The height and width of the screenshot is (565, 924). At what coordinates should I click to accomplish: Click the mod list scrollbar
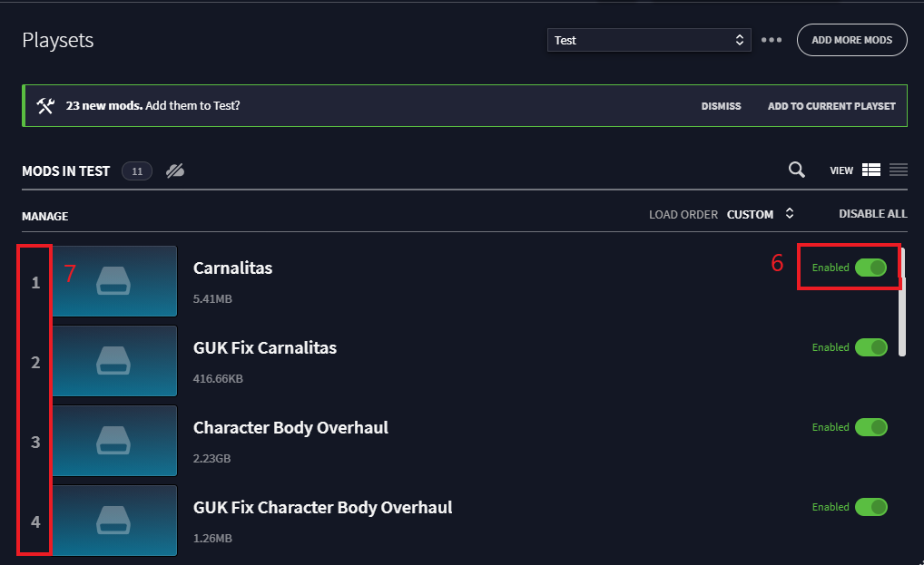902,303
